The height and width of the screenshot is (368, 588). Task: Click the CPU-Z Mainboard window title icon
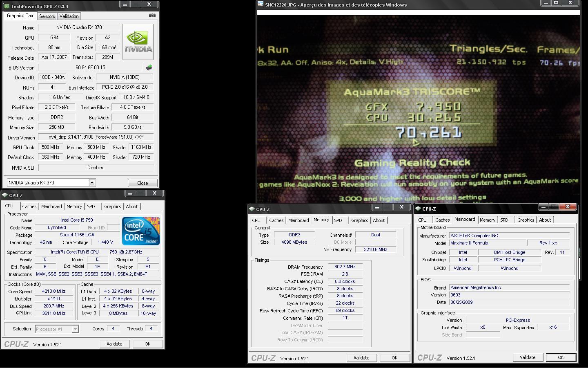click(418, 209)
